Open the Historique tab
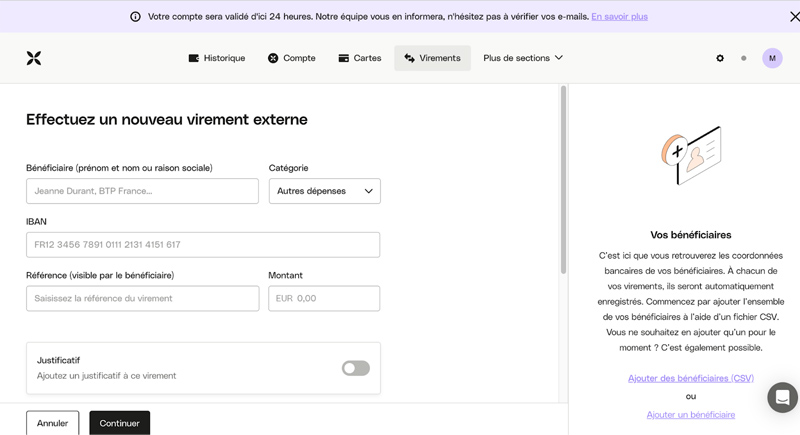Screen dimensions: 800x435 click(x=217, y=58)
